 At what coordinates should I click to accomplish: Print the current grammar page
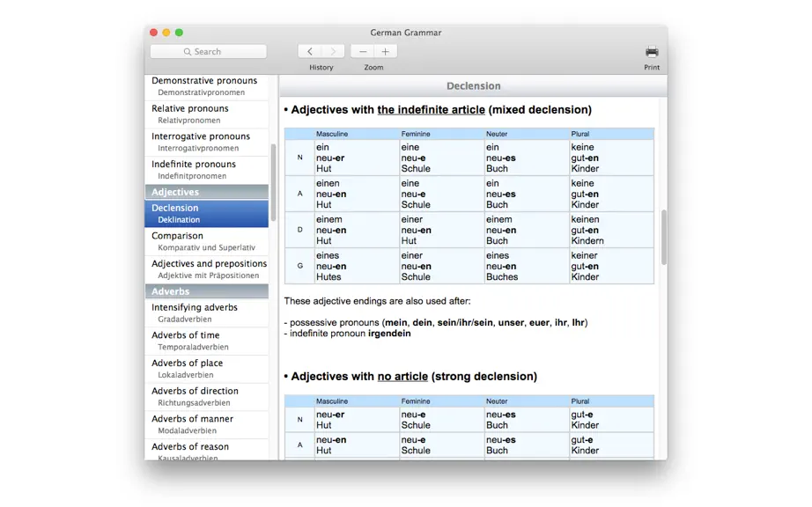click(652, 52)
